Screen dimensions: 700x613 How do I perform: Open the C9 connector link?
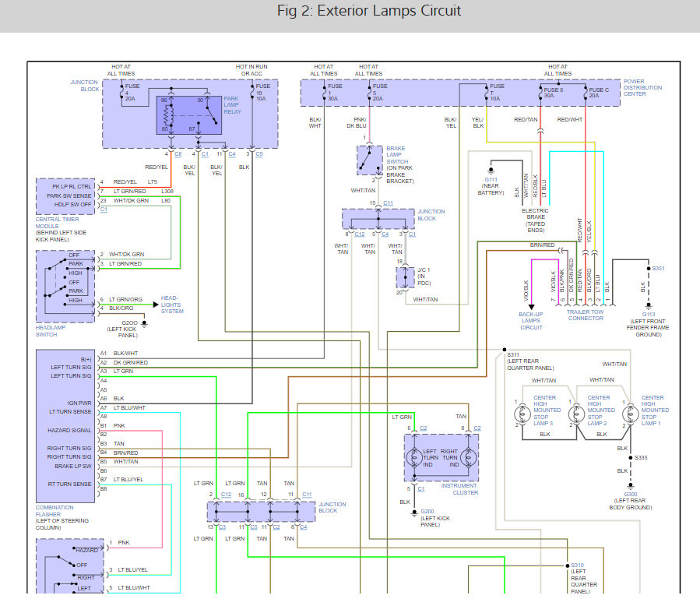[259, 154]
